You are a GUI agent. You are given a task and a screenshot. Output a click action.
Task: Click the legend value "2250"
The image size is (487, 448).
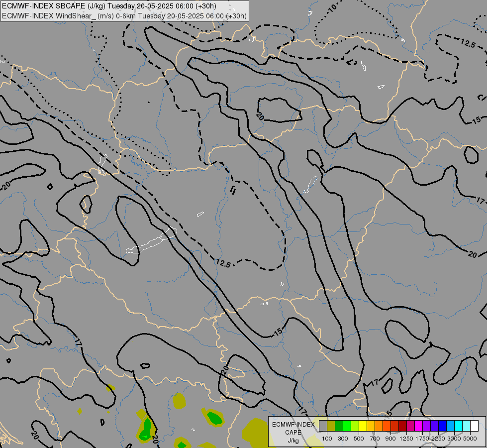pyautogui.click(x=438, y=439)
